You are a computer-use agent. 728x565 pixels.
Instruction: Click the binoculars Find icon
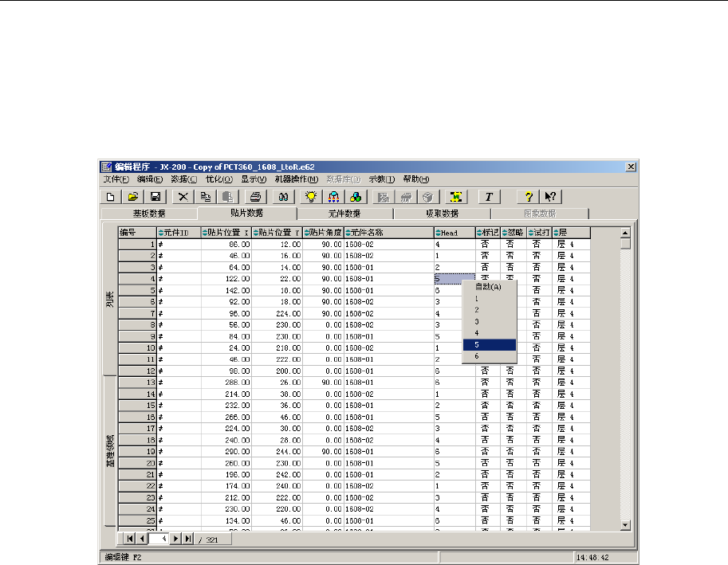pos(283,197)
